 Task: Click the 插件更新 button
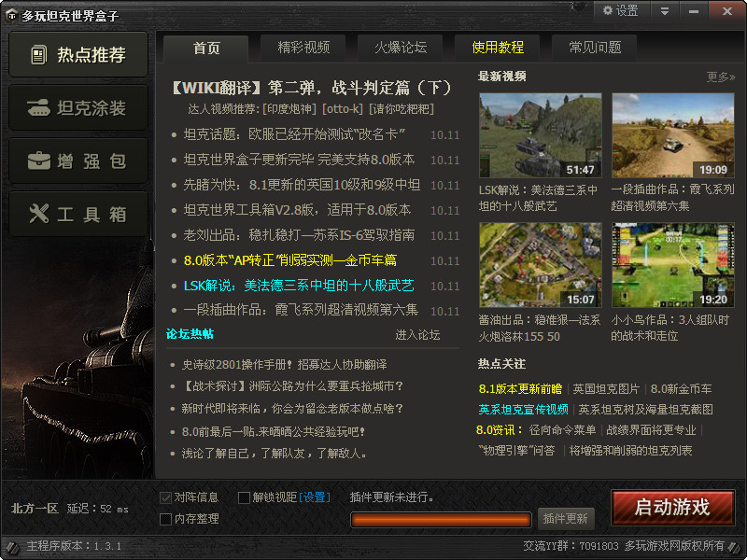(566, 519)
